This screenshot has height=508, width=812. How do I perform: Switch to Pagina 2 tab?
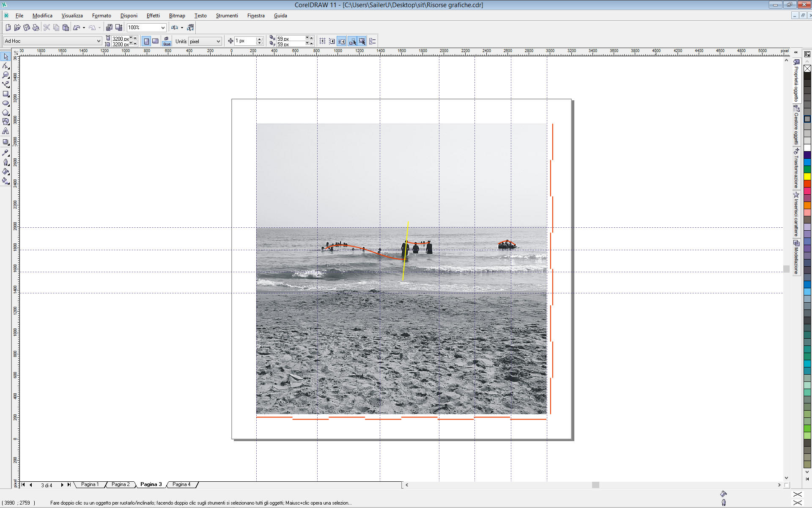121,484
